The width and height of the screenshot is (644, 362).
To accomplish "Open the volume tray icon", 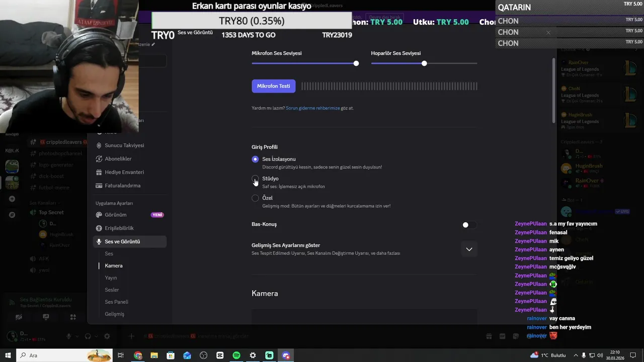I will point(600,355).
